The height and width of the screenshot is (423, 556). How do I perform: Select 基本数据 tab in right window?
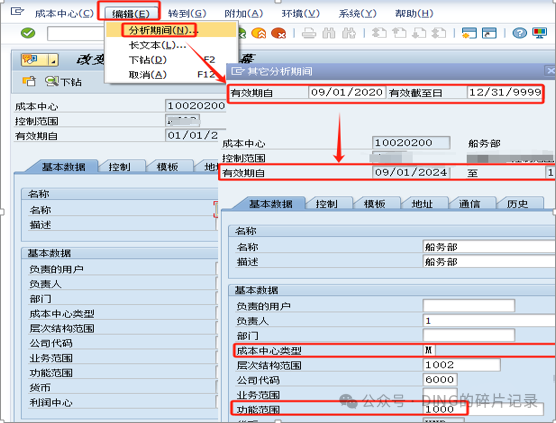(271, 204)
